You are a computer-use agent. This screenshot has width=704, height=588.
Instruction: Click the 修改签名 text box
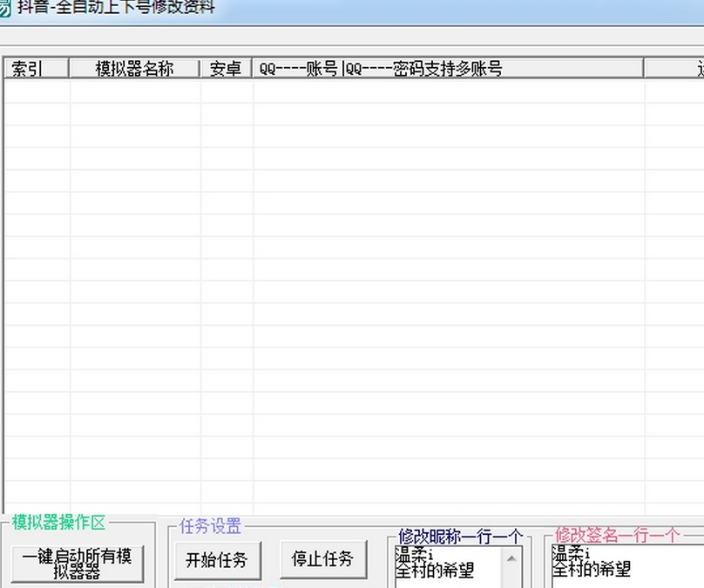pos(627,566)
